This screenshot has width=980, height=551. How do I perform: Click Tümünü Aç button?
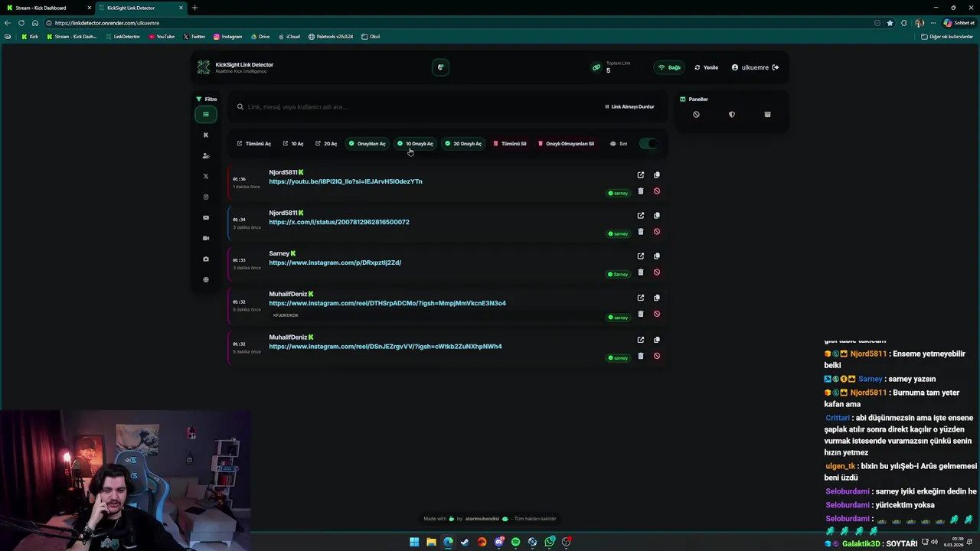(254, 143)
